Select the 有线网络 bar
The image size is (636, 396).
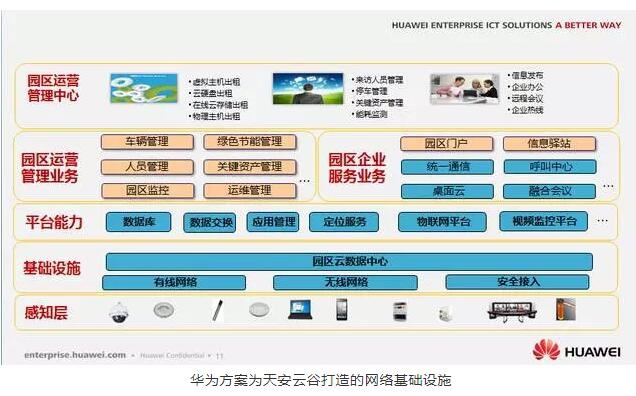[x=174, y=282]
